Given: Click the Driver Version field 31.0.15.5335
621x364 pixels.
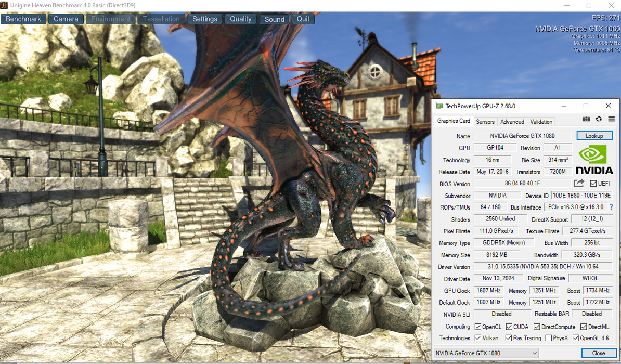Looking at the screenshot, I should 543,267.
